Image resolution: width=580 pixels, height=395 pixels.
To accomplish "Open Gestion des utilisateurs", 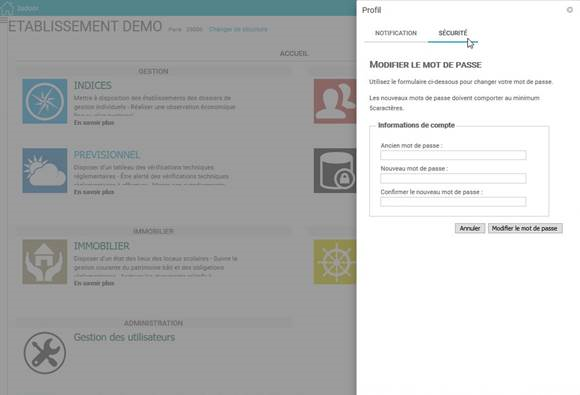I will [x=124, y=337].
